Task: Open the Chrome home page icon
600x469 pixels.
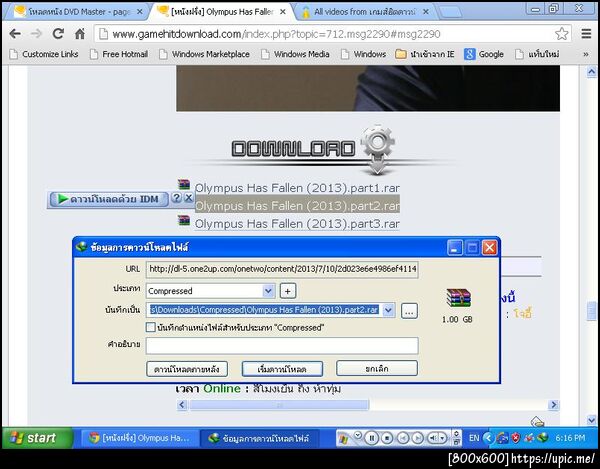Action: 80,34
